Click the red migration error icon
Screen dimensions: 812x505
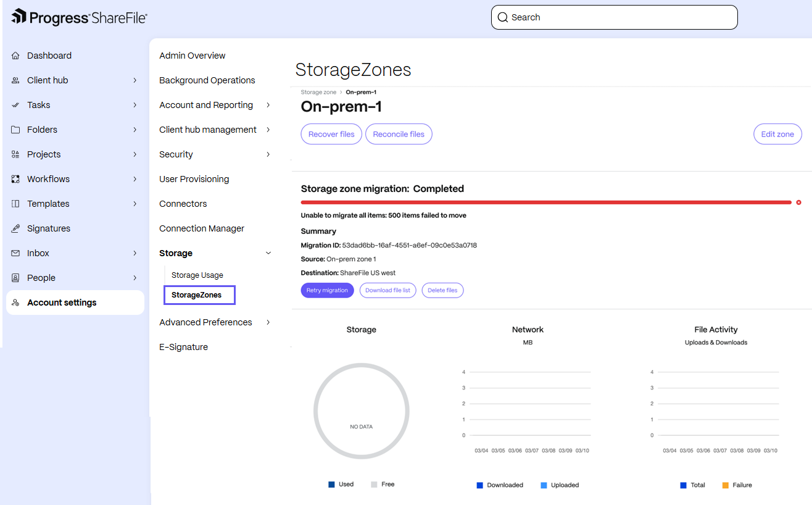[x=799, y=202]
